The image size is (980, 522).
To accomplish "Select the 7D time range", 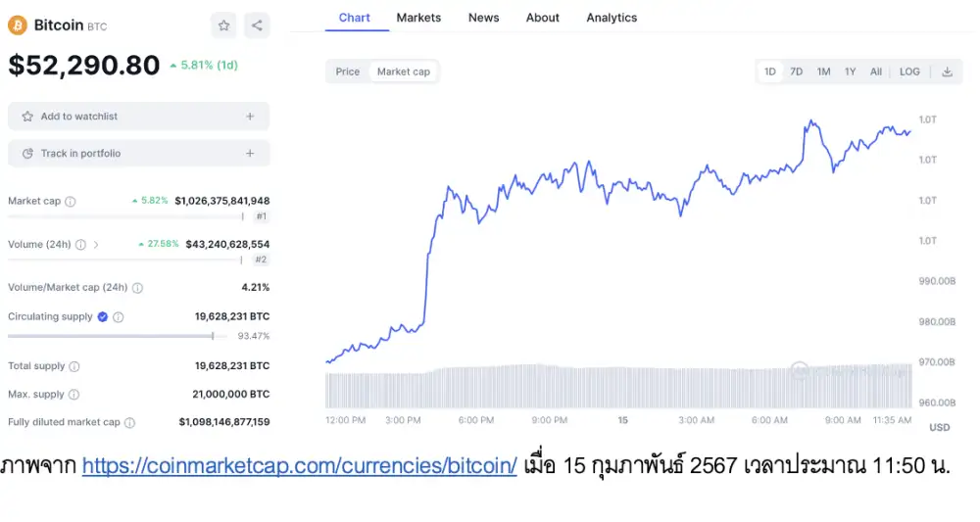I will 797,71.
